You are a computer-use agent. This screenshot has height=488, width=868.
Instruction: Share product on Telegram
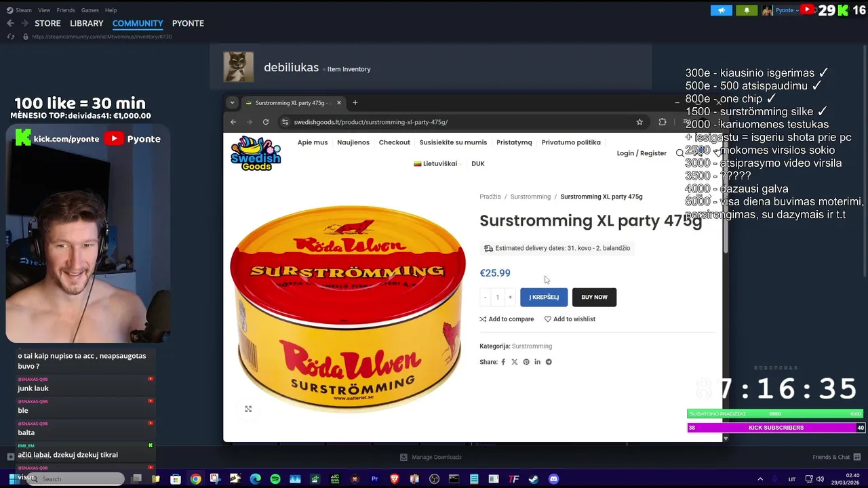(549, 362)
